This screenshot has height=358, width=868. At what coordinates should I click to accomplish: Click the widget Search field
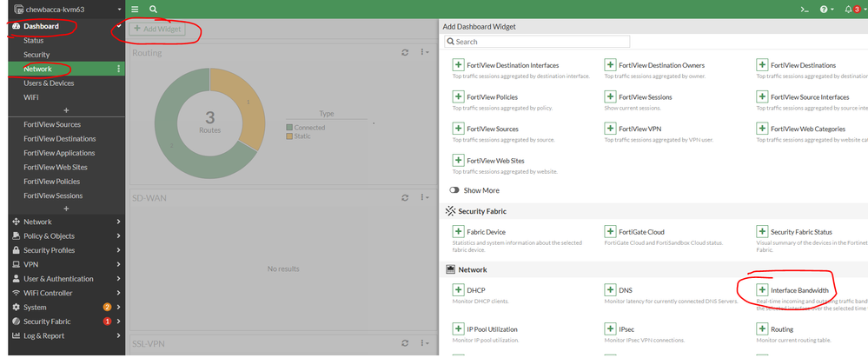point(537,42)
